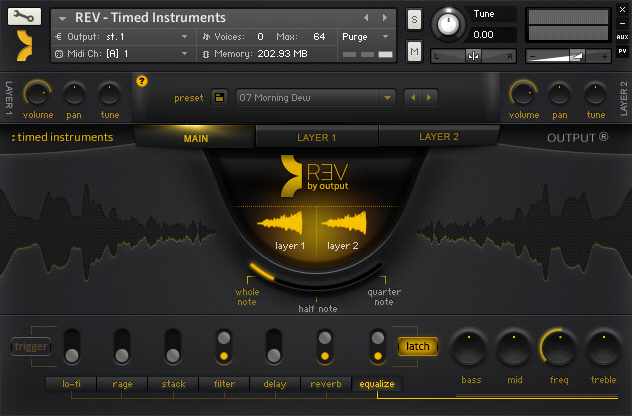The width and height of the screenshot is (632, 416).
Task: Select the lo-fi effect tab
Action: [71, 384]
